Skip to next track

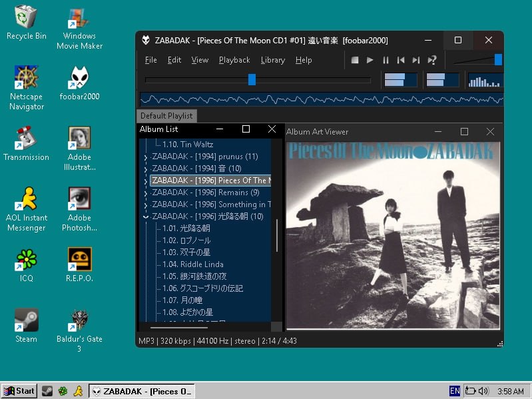tap(416, 60)
